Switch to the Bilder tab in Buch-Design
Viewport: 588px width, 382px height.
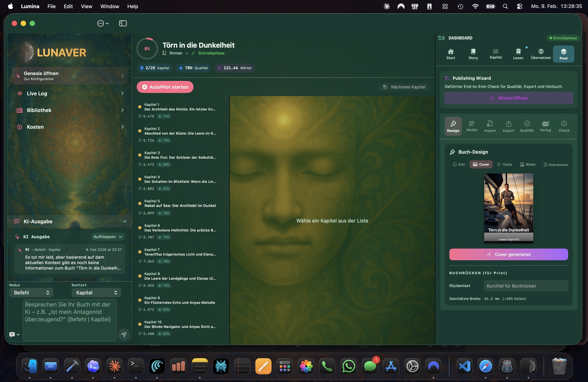coord(528,164)
